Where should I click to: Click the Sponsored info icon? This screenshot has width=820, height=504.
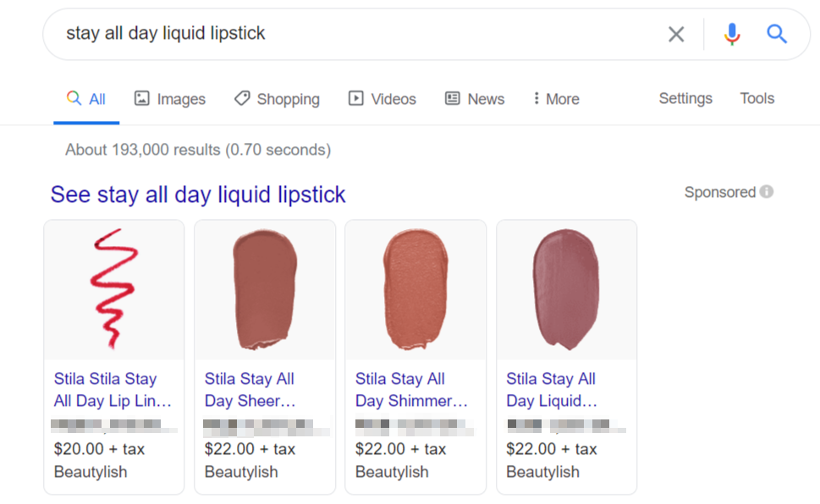767,192
